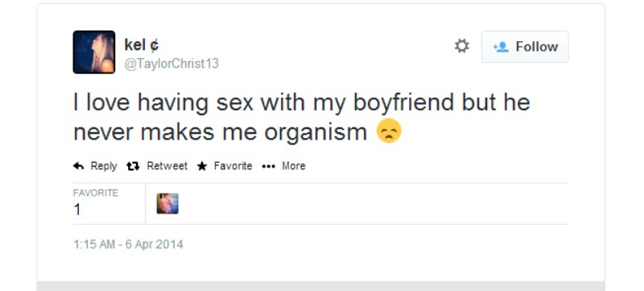Open kel's profile avatar picture
Screen dimensions: 644x291
(94, 52)
